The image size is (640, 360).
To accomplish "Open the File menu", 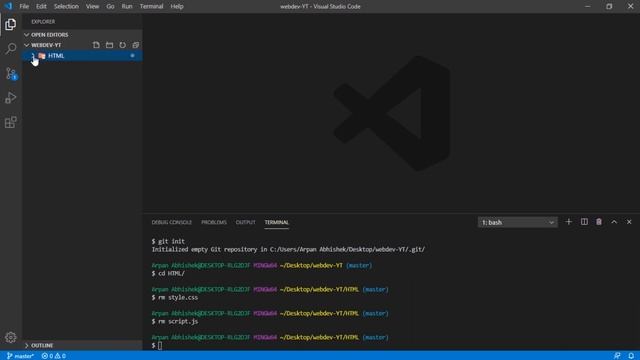I will pos(24,7).
